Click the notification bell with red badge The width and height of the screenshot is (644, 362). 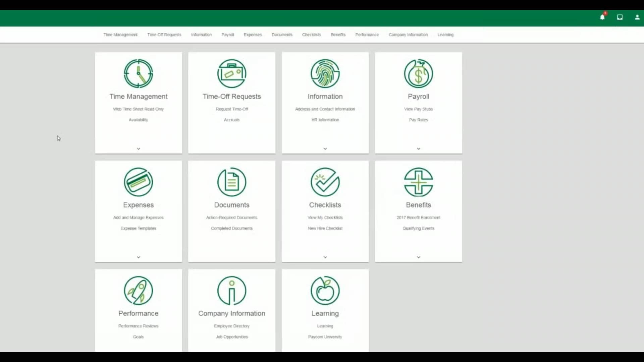(602, 17)
